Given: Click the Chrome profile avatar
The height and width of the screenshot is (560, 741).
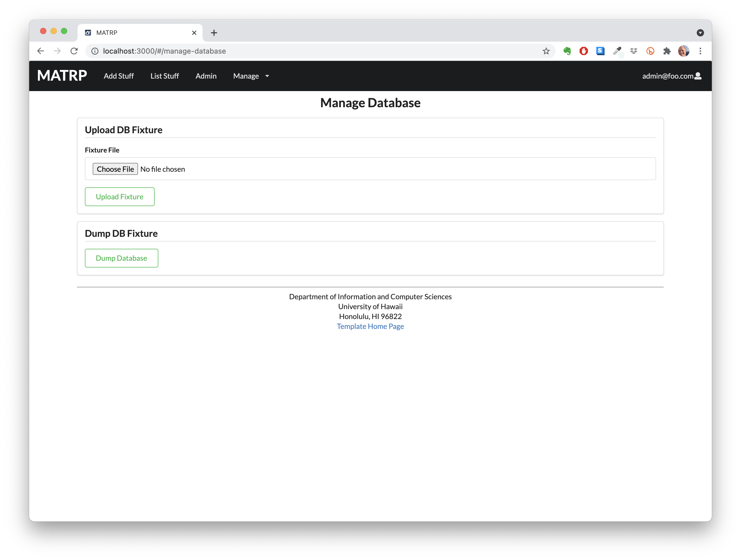Looking at the screenshot, I should coord(683,51).
